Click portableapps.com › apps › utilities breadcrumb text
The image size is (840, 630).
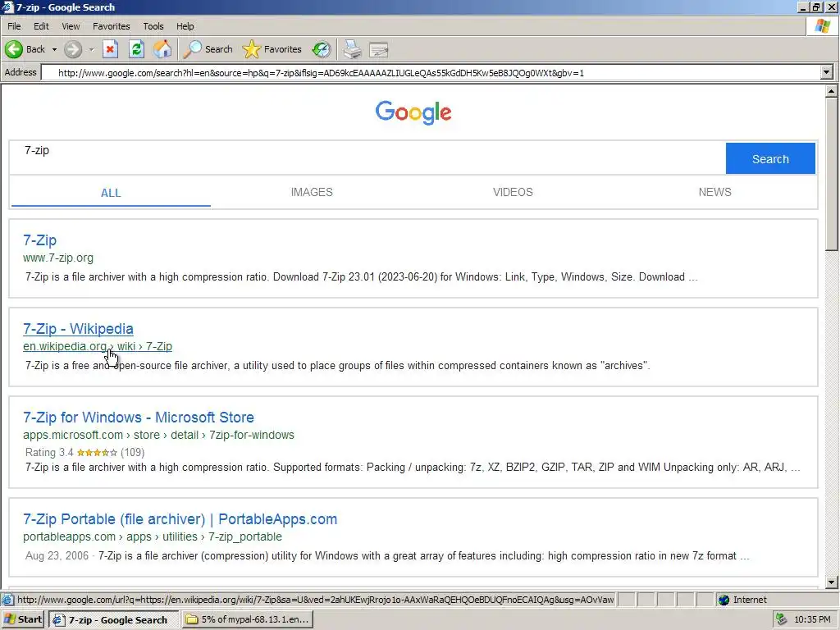[x=152, y=536]
